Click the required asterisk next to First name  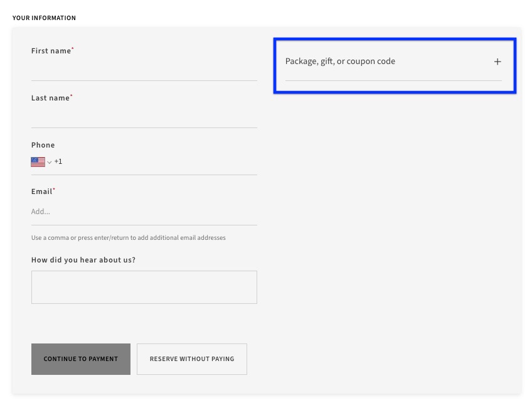click(x=72, y=48)
